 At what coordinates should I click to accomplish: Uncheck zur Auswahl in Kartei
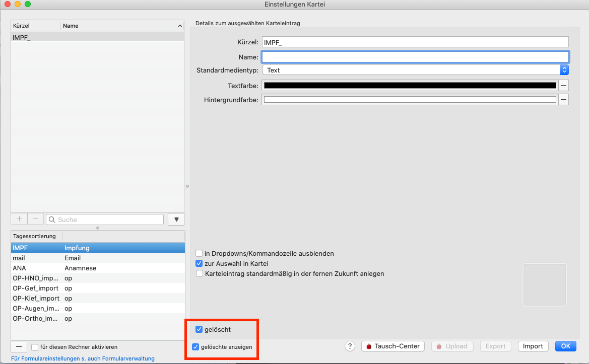click(199, 264)
